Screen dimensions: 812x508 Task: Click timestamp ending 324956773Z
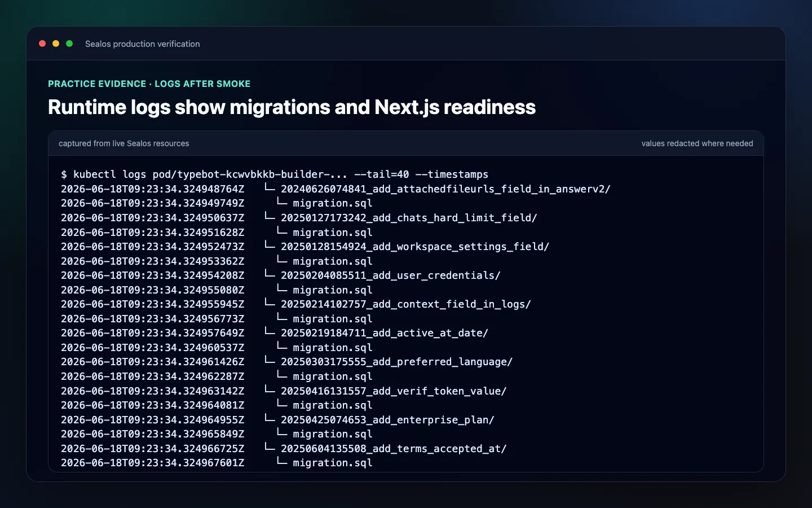pyautogui.click(x=153, y=319)
